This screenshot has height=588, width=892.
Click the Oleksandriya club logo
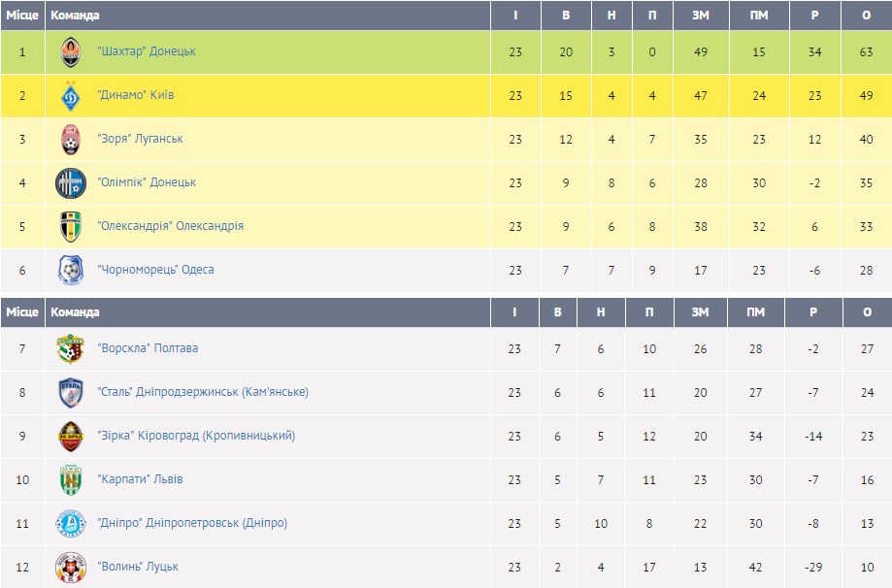pos(71,226)
